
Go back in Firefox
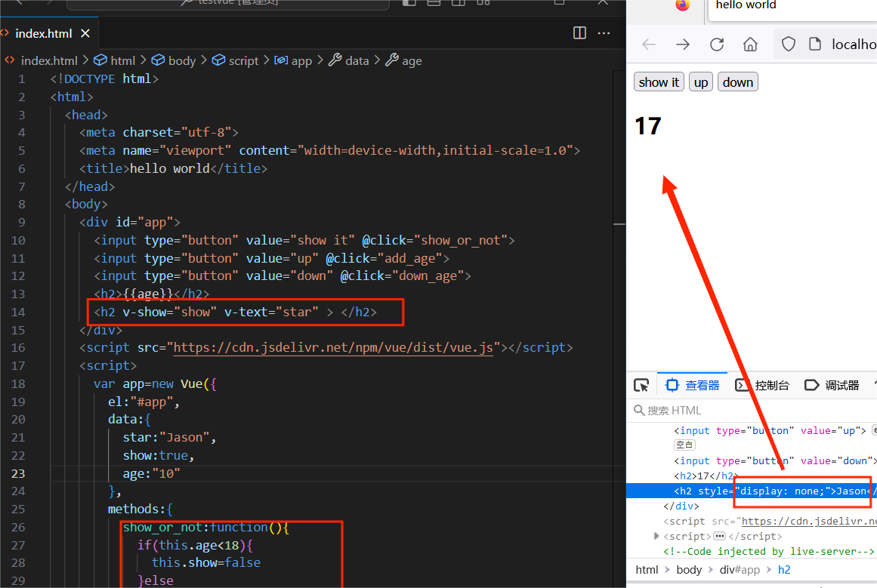649,44
